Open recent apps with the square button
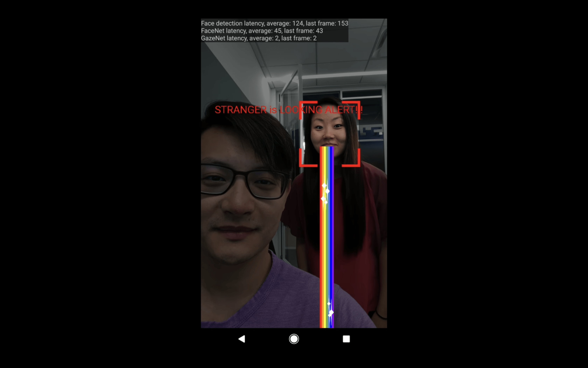This screenshot has height=368, width=588. [x=346, y=339]
